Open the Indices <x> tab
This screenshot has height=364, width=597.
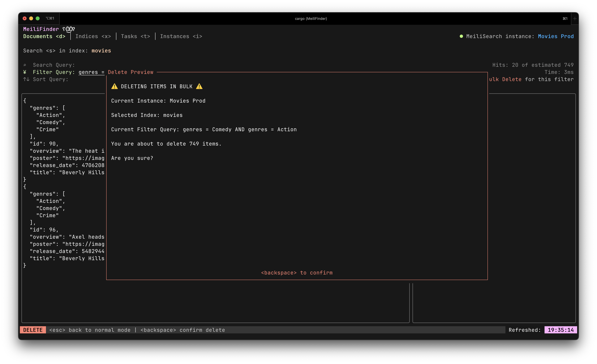pos(93,36)
